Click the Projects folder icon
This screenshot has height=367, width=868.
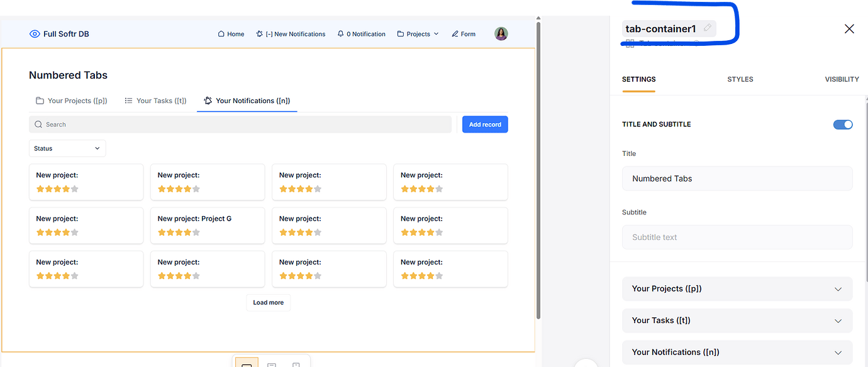coord(401,34)
